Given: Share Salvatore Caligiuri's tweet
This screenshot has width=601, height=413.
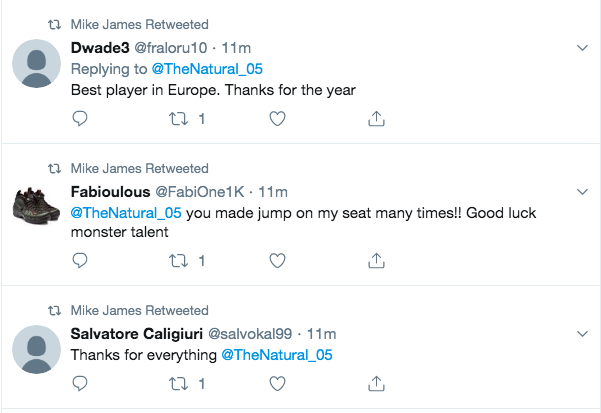Looking at the screenshot, I should tap(377, 383).
